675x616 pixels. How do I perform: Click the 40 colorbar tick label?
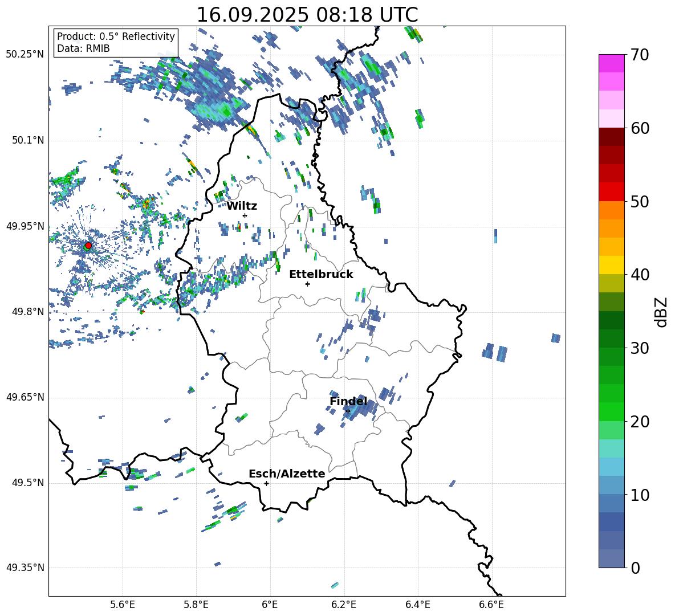(640, 275)
